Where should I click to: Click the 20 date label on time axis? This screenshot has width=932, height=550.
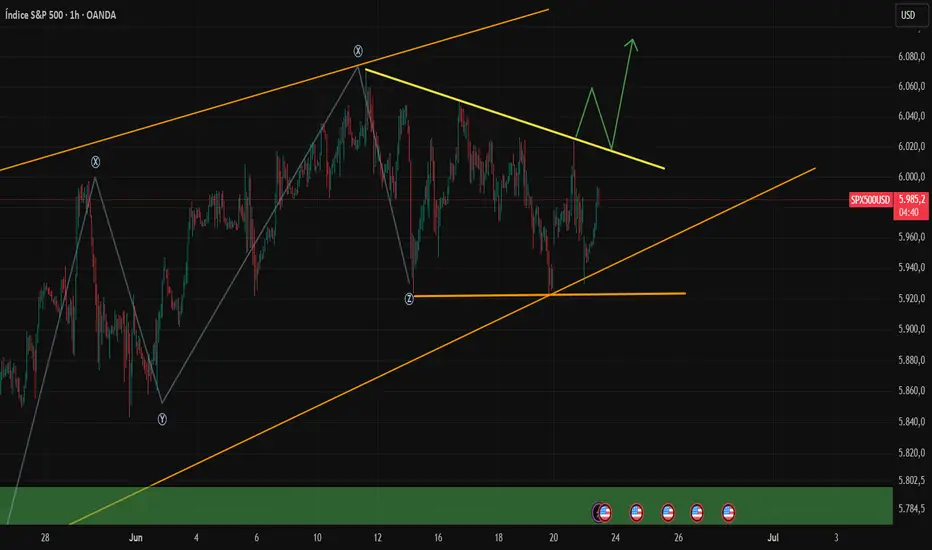point(553,538)
